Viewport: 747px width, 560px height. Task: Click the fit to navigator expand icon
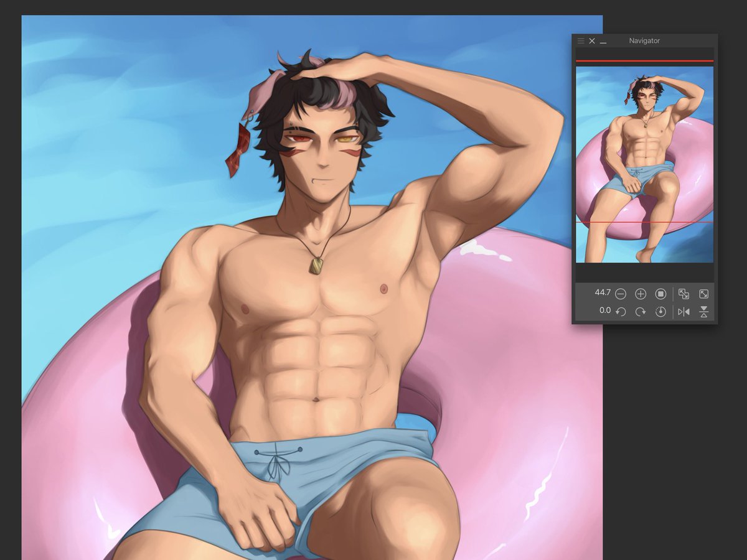(704, 294)
